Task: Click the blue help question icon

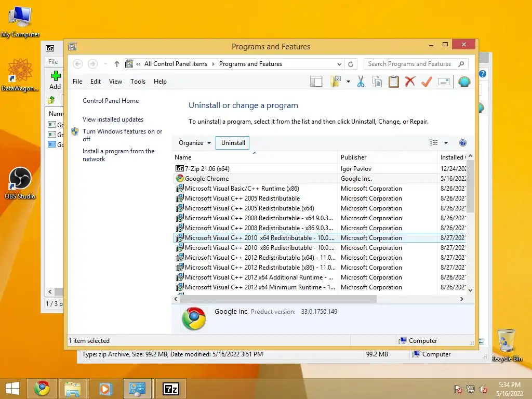Action: pos(463,143)
